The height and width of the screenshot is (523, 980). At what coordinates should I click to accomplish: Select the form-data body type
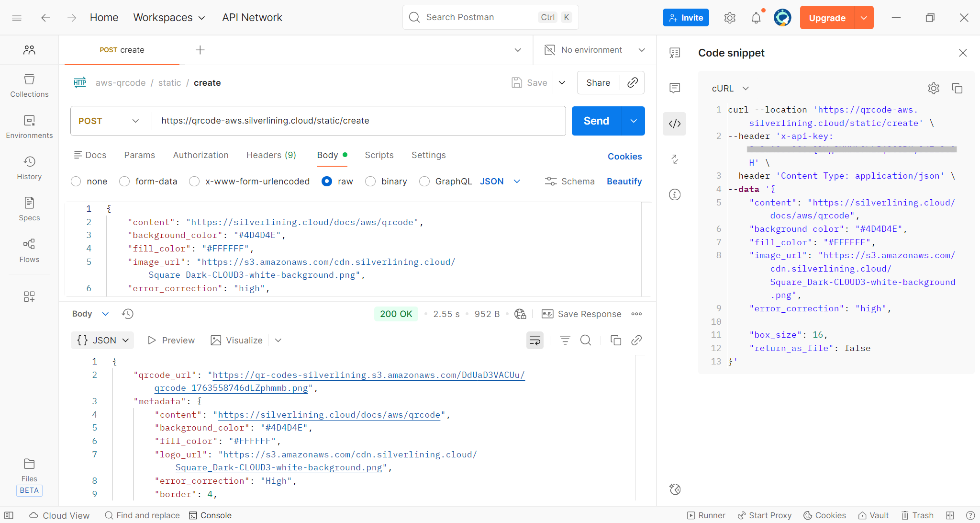pyautogui.click(x=124, y=182)
